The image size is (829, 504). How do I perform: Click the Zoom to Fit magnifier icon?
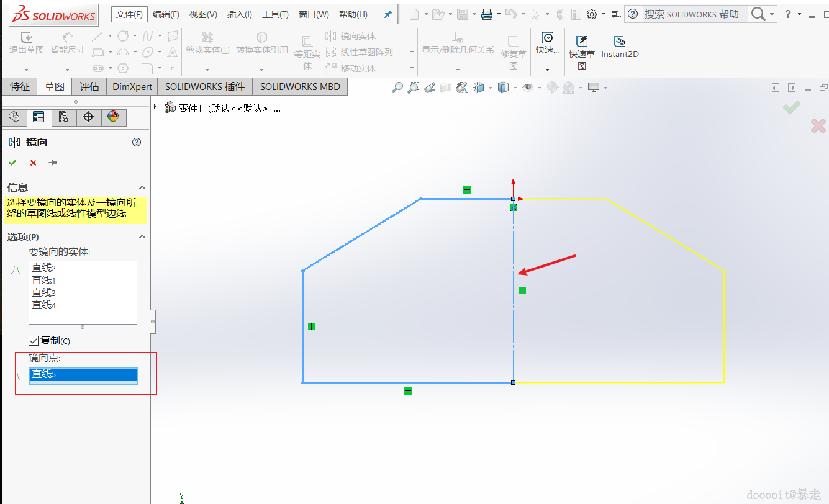(397, 88)
